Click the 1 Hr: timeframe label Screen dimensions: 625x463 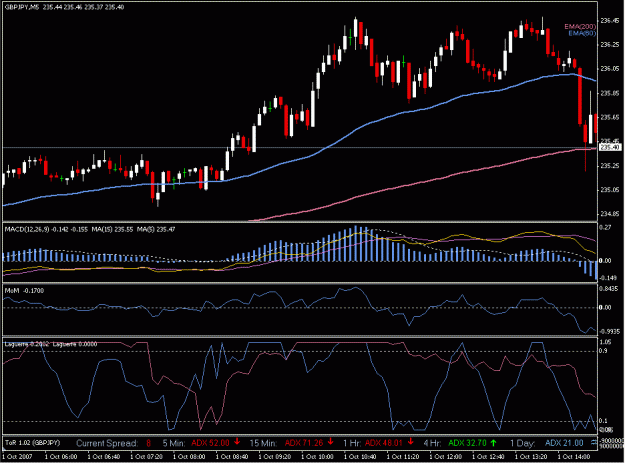tap(352, 443)
